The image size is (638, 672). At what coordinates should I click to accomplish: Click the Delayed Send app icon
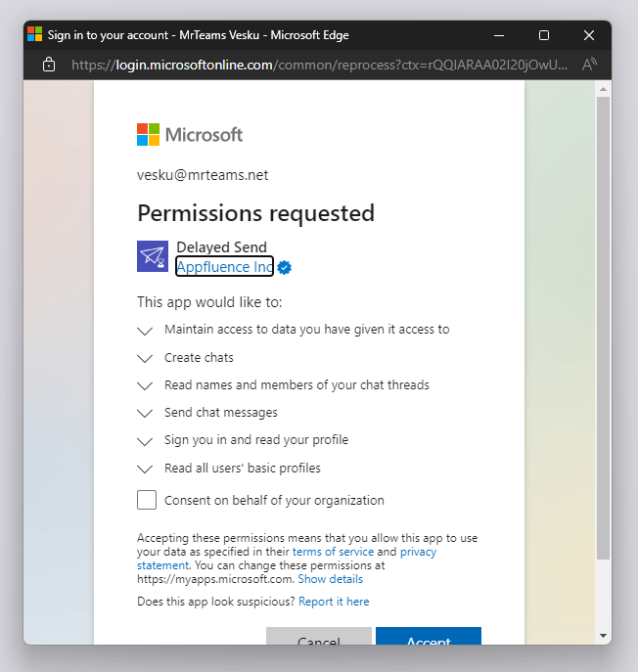[x=153, y=255]
